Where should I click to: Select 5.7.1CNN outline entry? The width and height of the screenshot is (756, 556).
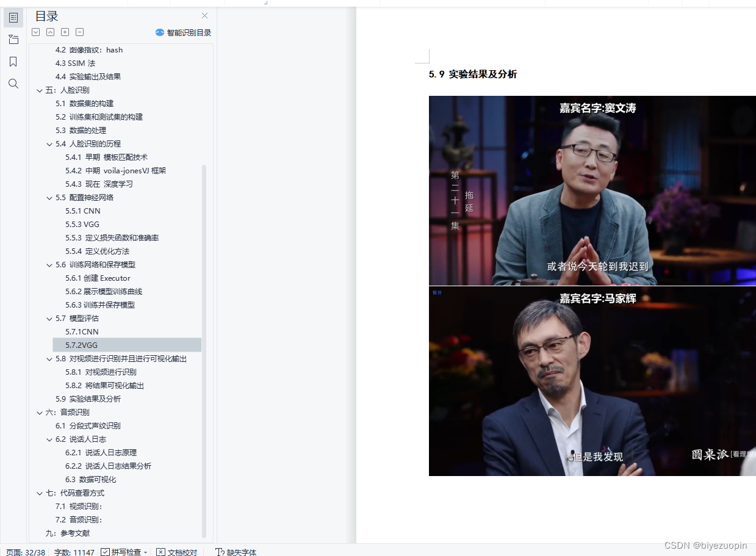pyautogui.click(x=82, y=332)
